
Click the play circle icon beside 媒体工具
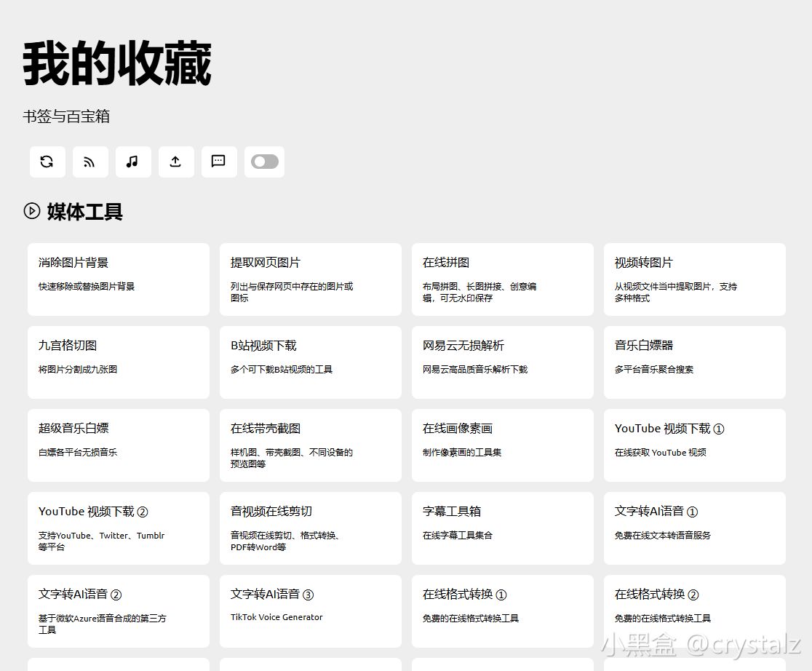(31, 211)
